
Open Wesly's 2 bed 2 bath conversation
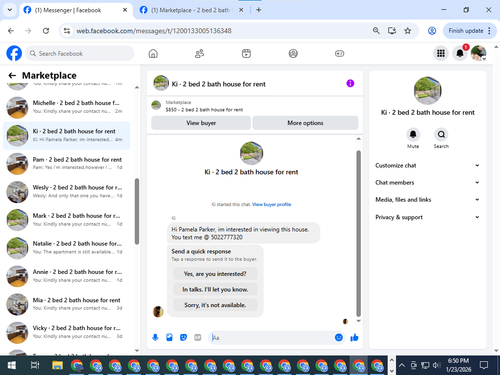(x=67, y=192)
